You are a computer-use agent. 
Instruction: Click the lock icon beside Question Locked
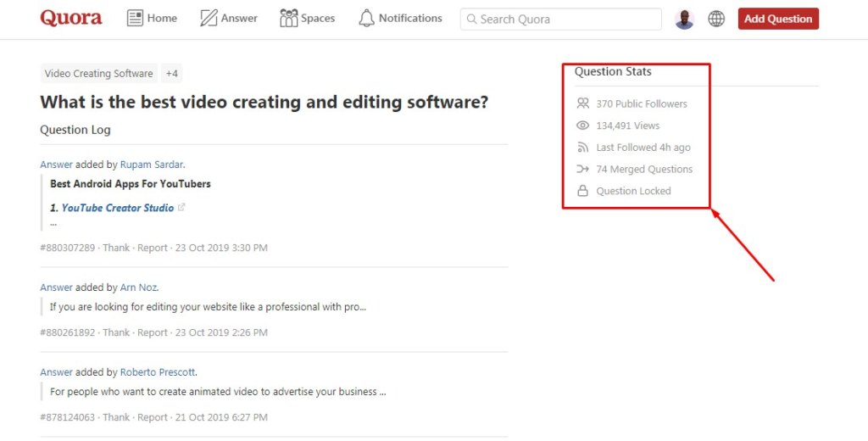click(582, 191)
